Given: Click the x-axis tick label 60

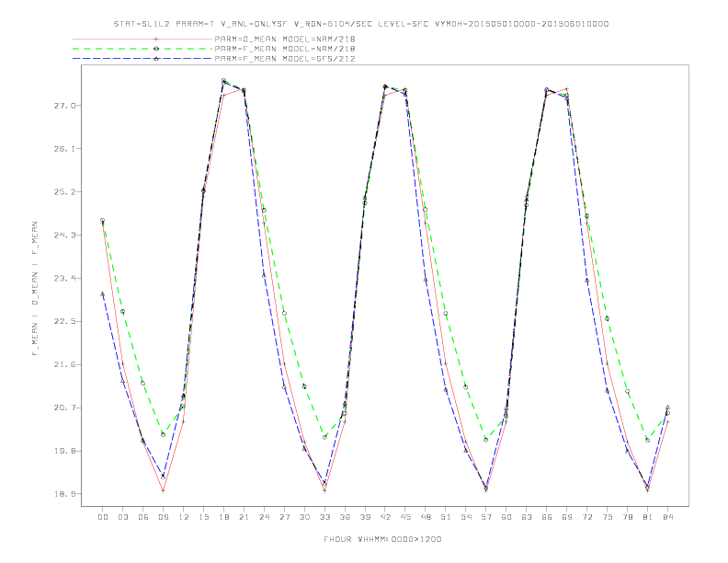Looking at the screenshot, I should (506, 517).
